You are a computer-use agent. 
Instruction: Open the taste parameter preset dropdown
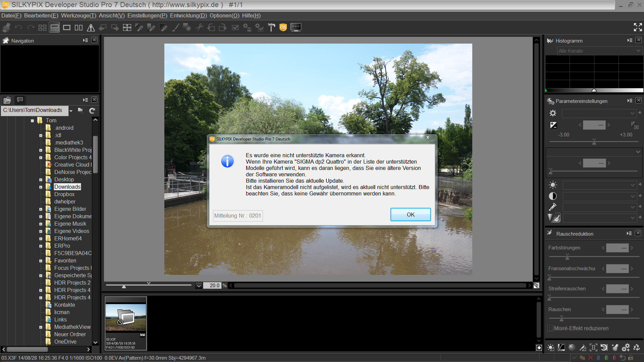(599, 113)
